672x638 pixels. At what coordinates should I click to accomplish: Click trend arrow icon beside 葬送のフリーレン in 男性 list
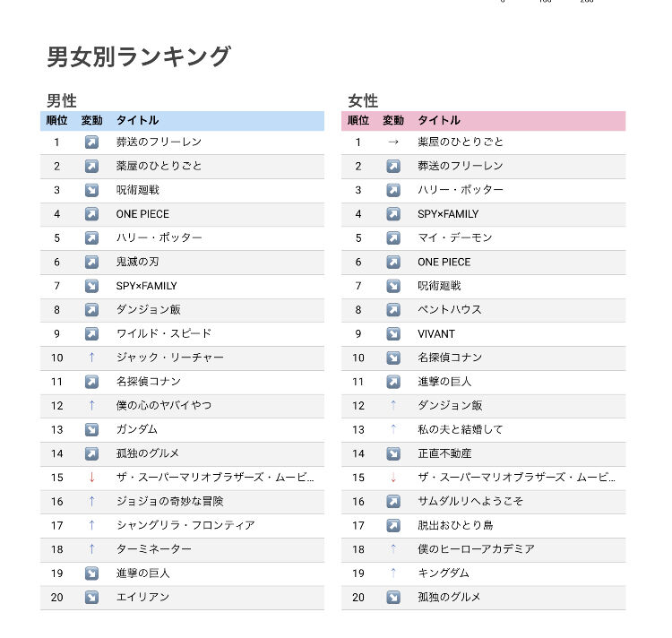(91, 142)
